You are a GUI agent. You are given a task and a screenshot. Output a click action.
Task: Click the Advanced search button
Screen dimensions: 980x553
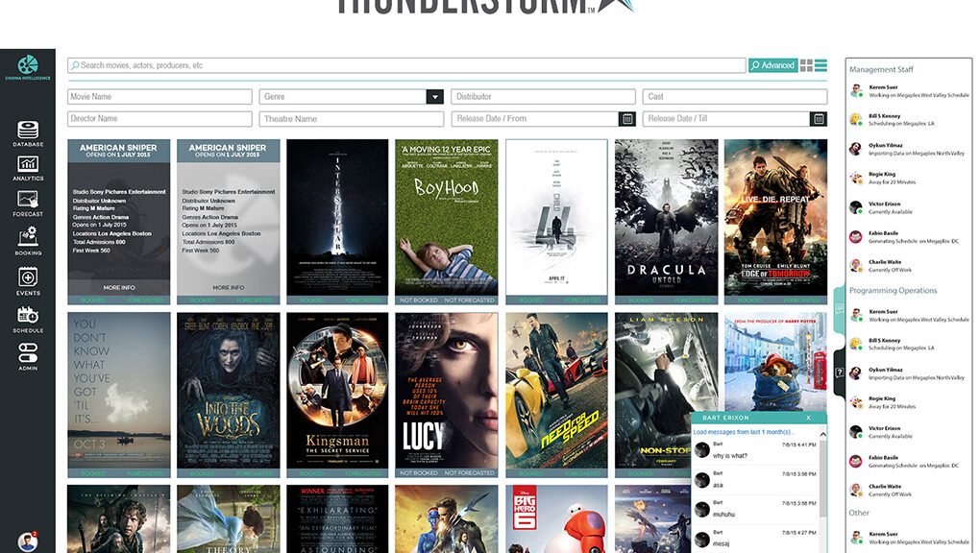773,65
